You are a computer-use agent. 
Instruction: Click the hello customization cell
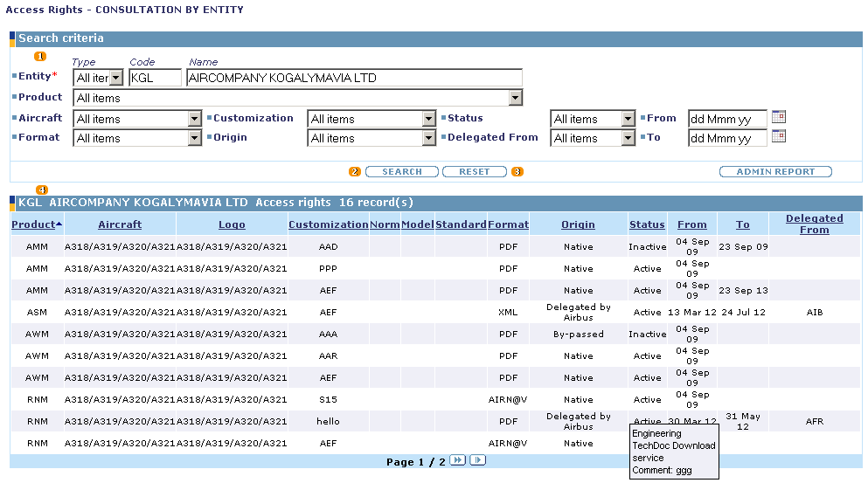click(329, 421)
